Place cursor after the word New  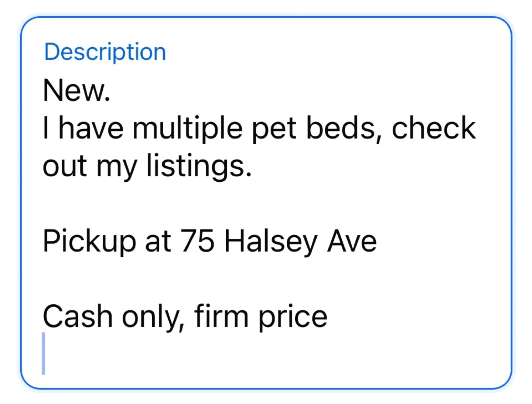point(111,90)
